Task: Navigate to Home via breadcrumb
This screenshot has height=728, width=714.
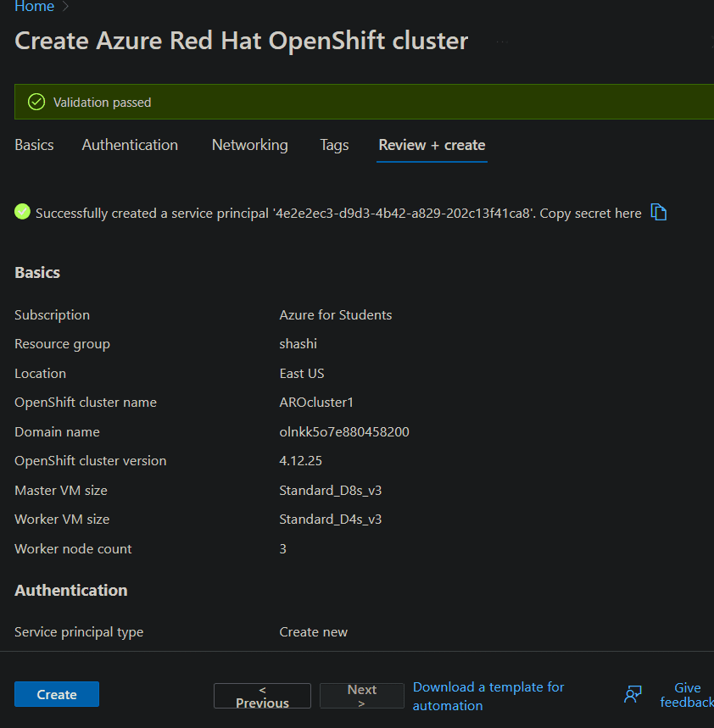Action: point(34,7)
